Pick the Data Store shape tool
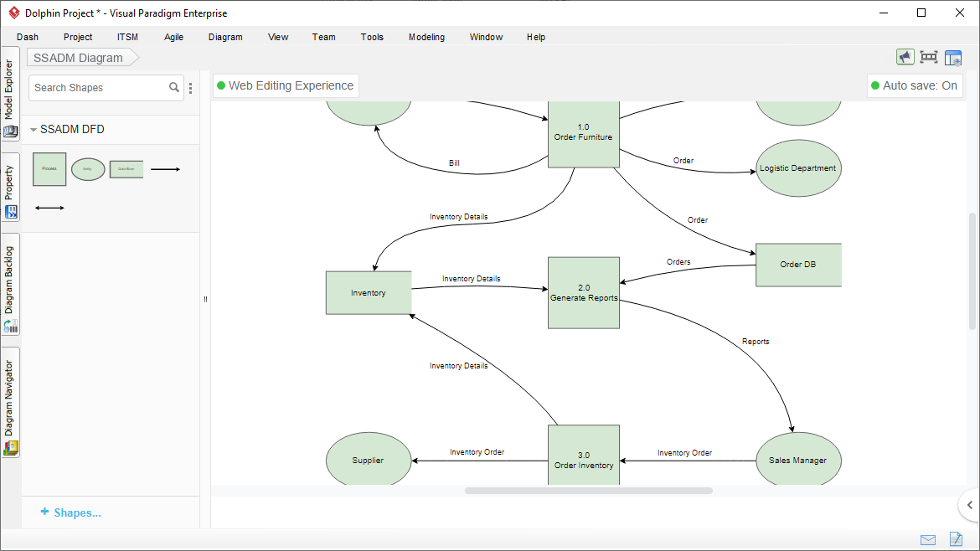 (x=126, y=168)
